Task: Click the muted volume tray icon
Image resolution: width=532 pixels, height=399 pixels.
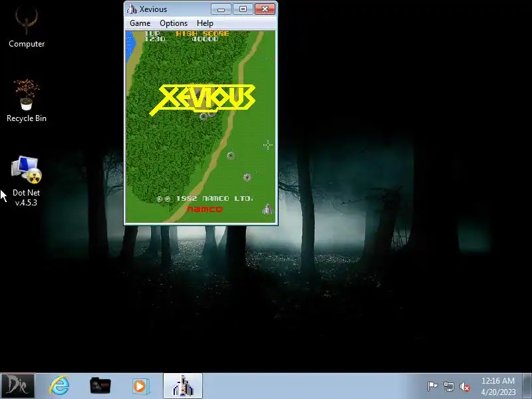Action: coord(465,386)
